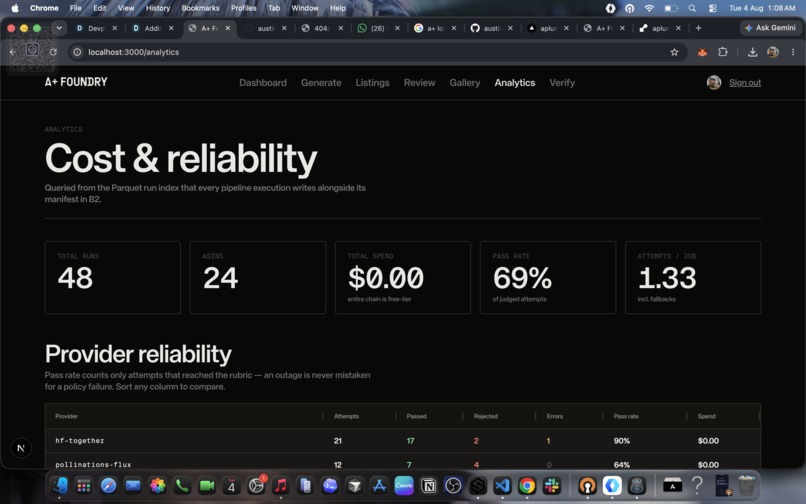Image resolution: width=806 pixels, height=504 pixels.
Task: Click the user avatar beside Sign out
Action: tap(713, 82)
